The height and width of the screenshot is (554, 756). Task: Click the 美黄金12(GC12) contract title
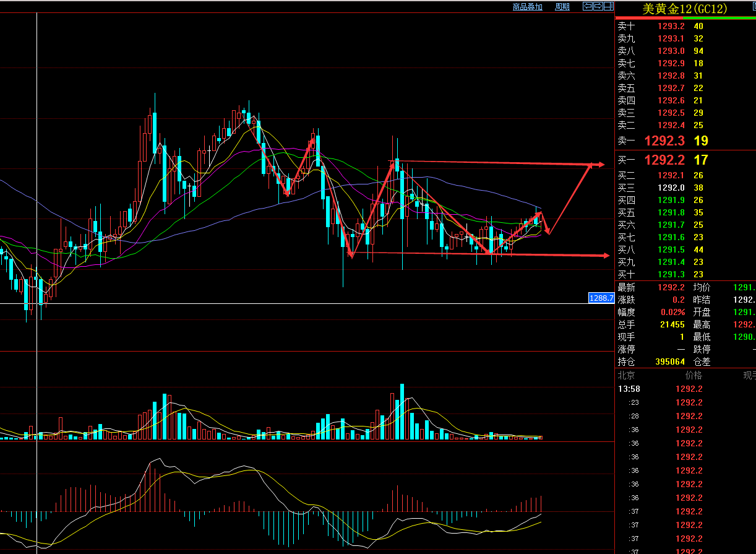coord(684,9)
